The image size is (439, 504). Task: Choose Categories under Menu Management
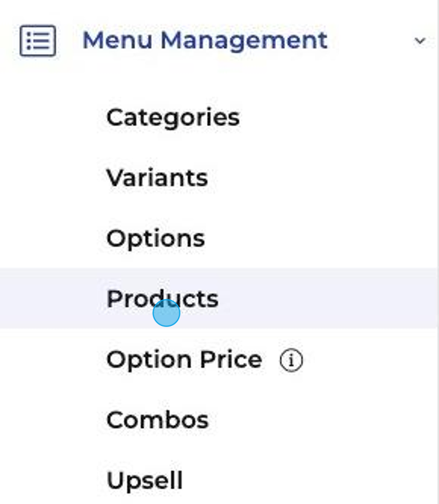173,118
